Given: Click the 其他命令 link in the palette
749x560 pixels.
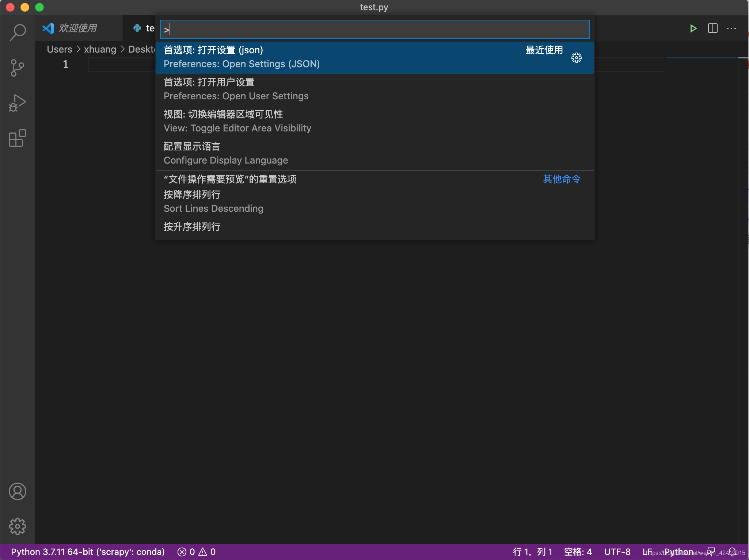Looking at the screenshot, I should point(562,179).
